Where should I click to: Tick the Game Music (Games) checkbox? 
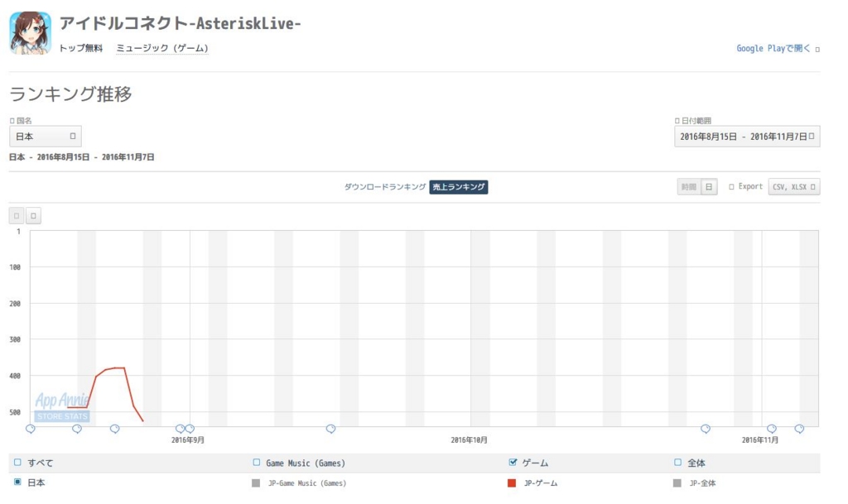tap(257, 463)
